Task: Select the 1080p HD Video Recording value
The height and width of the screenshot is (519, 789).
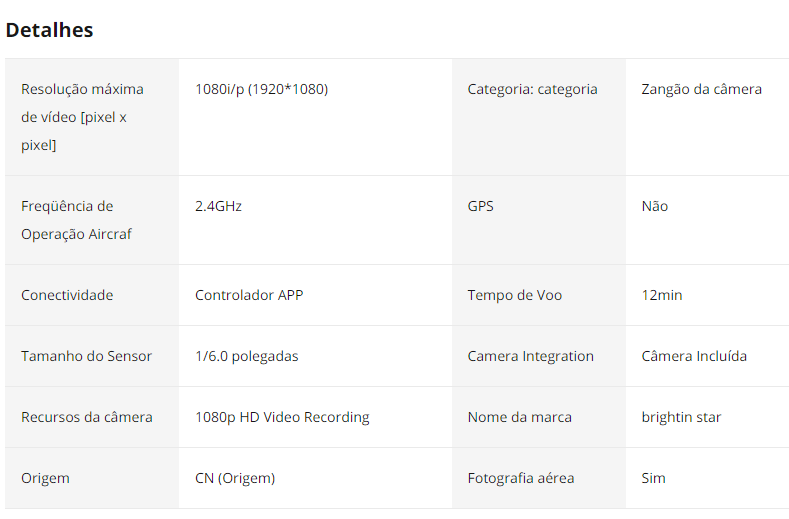Action: (282, 417)
